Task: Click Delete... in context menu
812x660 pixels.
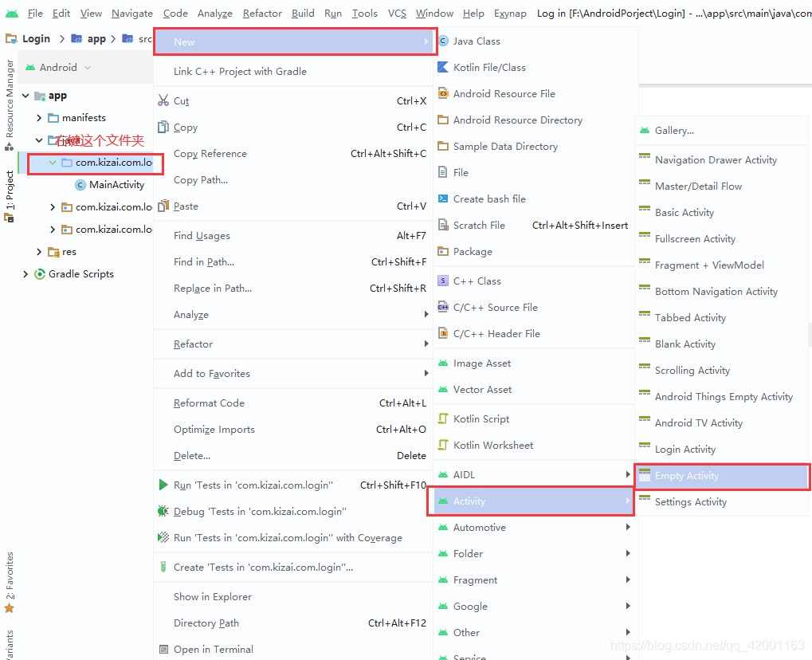Action: click(x=293, y=455)
